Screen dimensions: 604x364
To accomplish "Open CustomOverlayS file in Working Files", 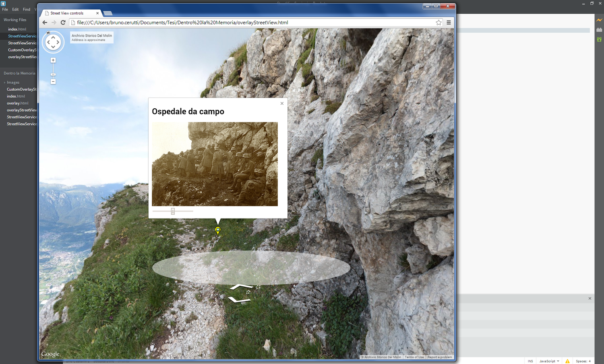I will [22, 50].
